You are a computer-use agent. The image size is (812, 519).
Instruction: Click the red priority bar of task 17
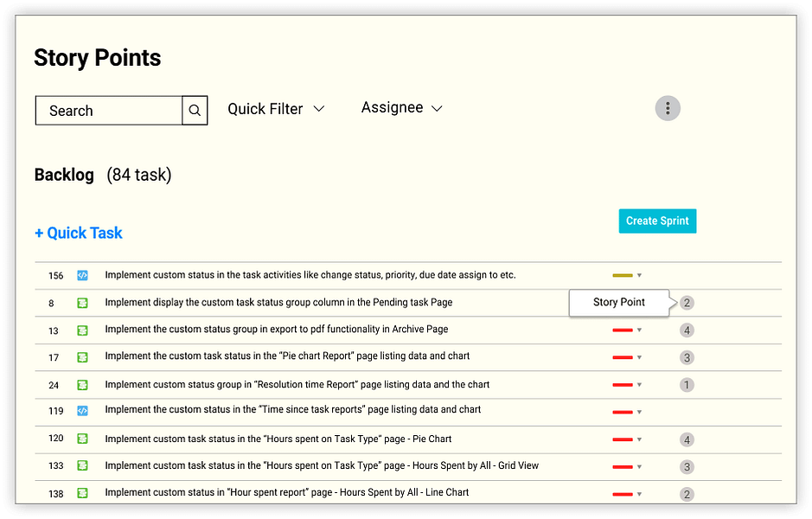click(x=623, y=357)
